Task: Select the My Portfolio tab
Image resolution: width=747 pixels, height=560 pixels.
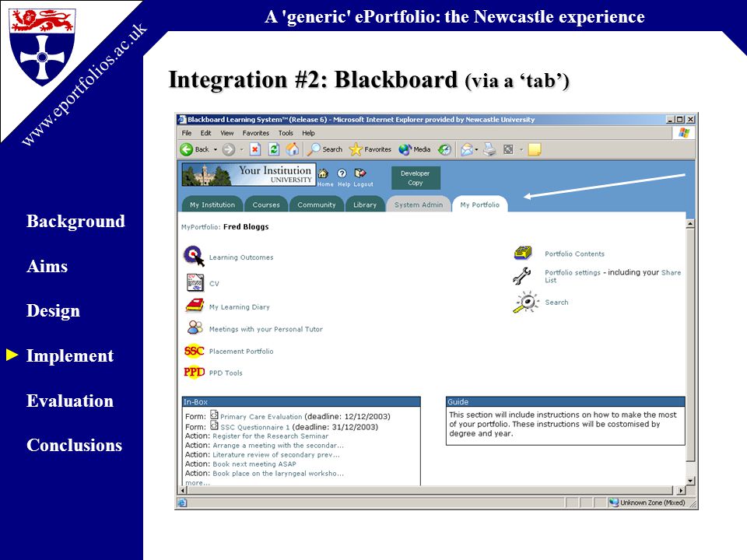Action: point(480,205)
